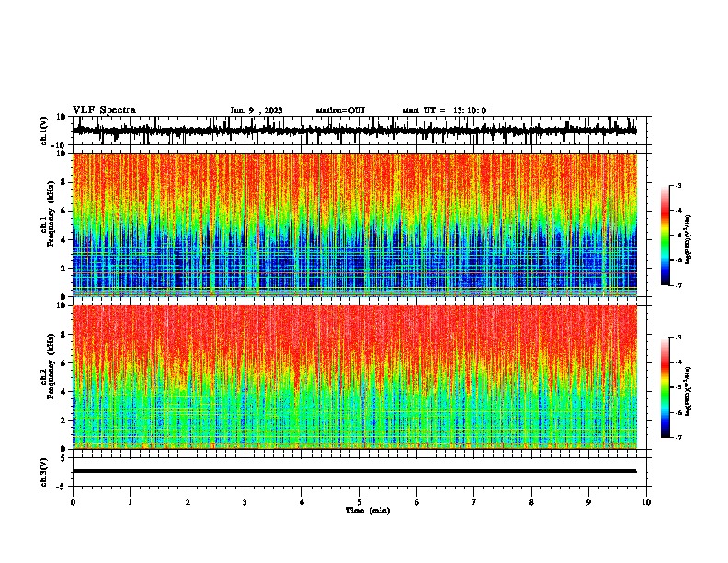Click the ch.2 spectrogram plot area
Image resolution: width=728 pixels, height=563 pixels.
pos(354,377)
